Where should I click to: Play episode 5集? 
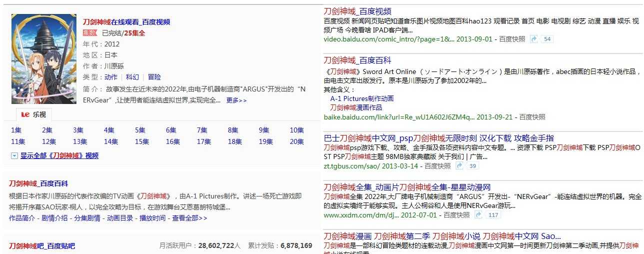140,130
